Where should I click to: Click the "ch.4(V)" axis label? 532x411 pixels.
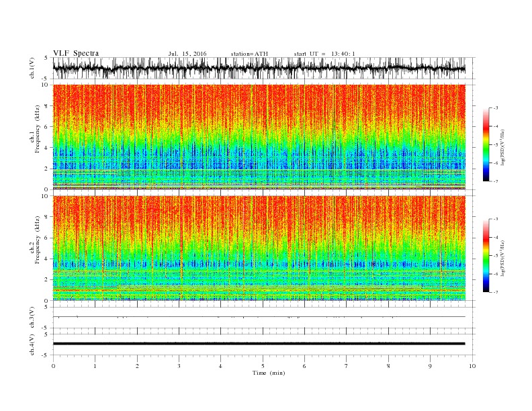point(32,346)
